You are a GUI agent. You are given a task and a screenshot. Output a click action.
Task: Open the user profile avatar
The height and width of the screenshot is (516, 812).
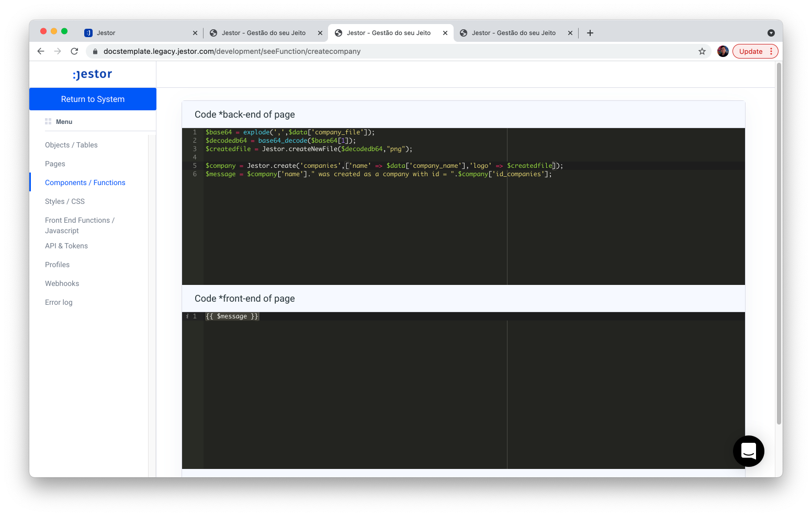click(x=723, y=51)
